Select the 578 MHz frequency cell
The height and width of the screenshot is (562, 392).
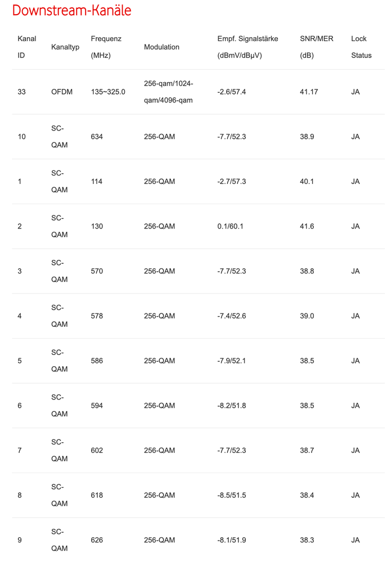[97, 316]
